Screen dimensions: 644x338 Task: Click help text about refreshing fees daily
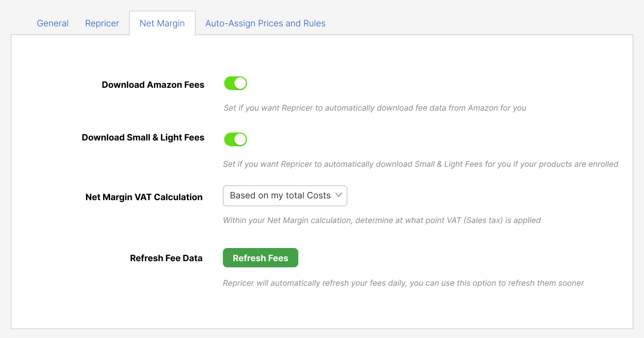click(403, 283)
